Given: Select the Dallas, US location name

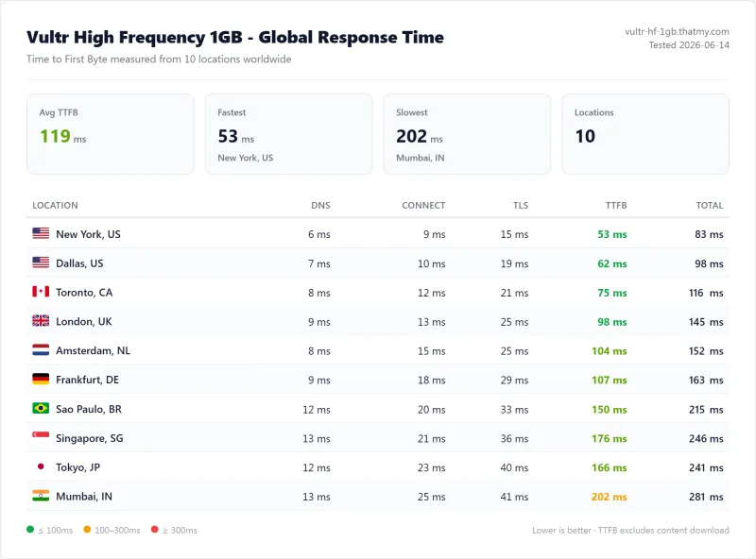Looking at the screenshot, I should click(x=79, y=263).
